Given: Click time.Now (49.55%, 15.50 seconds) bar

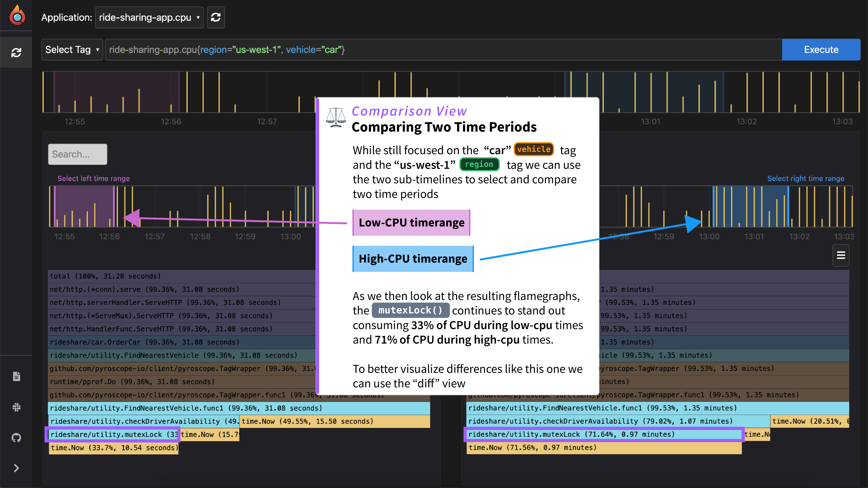Looking at the screenshot, I should click(x=334, y=421).
